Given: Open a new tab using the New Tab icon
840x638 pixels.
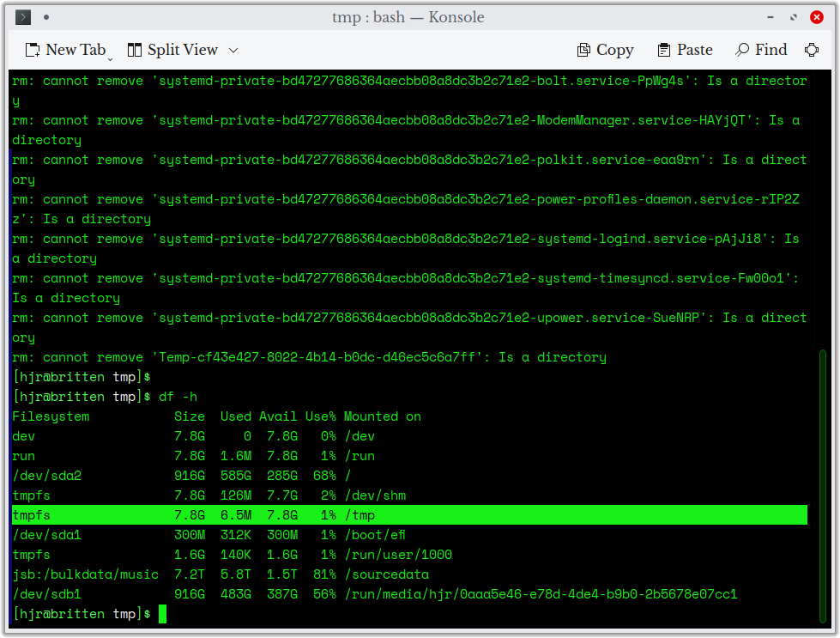Looking at the screenshot, I should coord(34,50).
